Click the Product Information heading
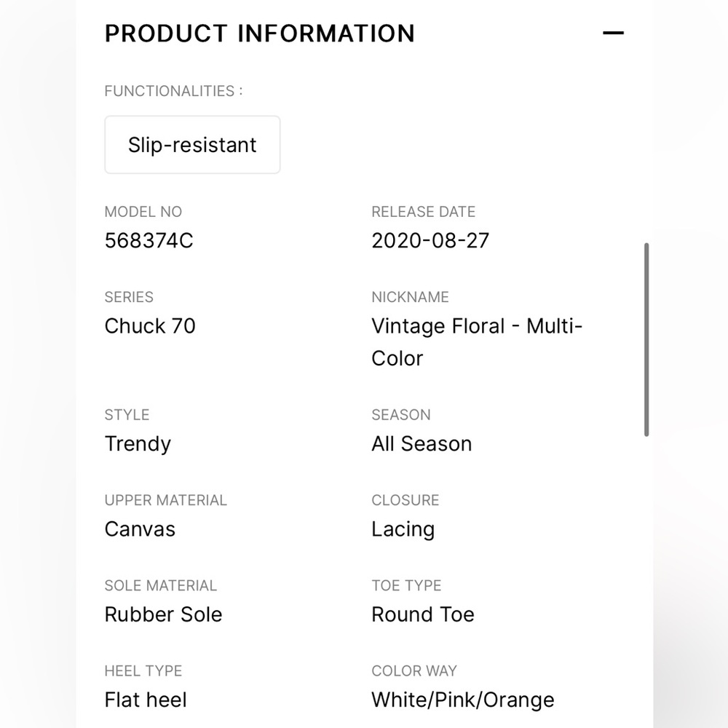The height and width of the screenshot is (728, 728). (x=260, y=33)
